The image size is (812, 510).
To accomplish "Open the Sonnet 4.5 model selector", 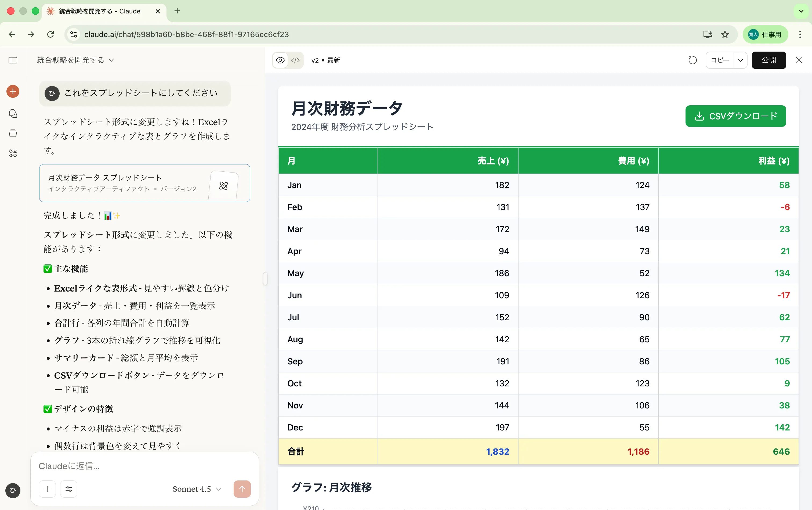I will [197, 489].
